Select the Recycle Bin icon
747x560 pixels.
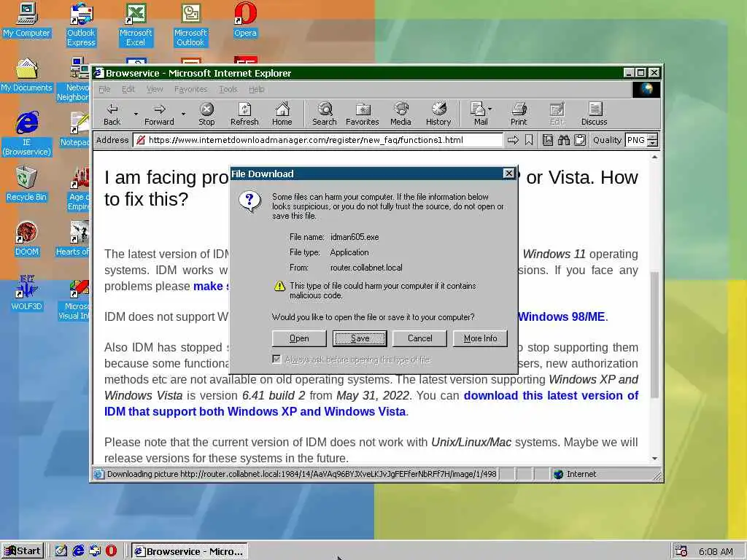(27, 184)
